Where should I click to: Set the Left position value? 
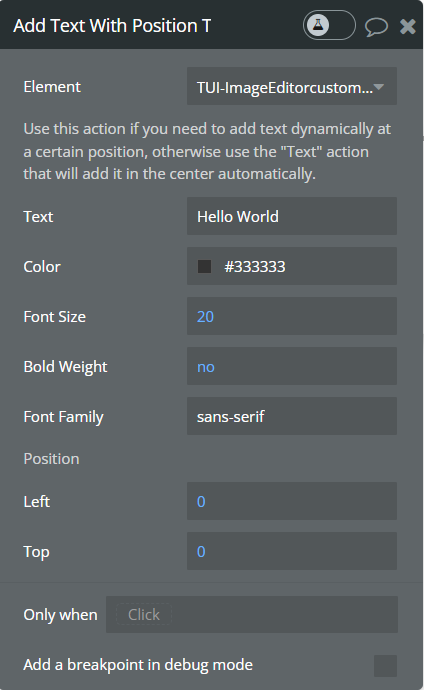[292, 501]
